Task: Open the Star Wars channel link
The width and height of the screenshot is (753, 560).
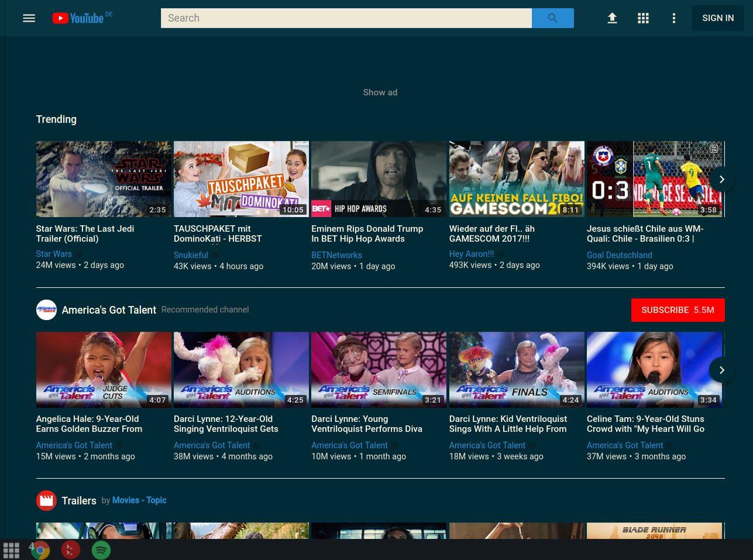Action: point(54,254)
